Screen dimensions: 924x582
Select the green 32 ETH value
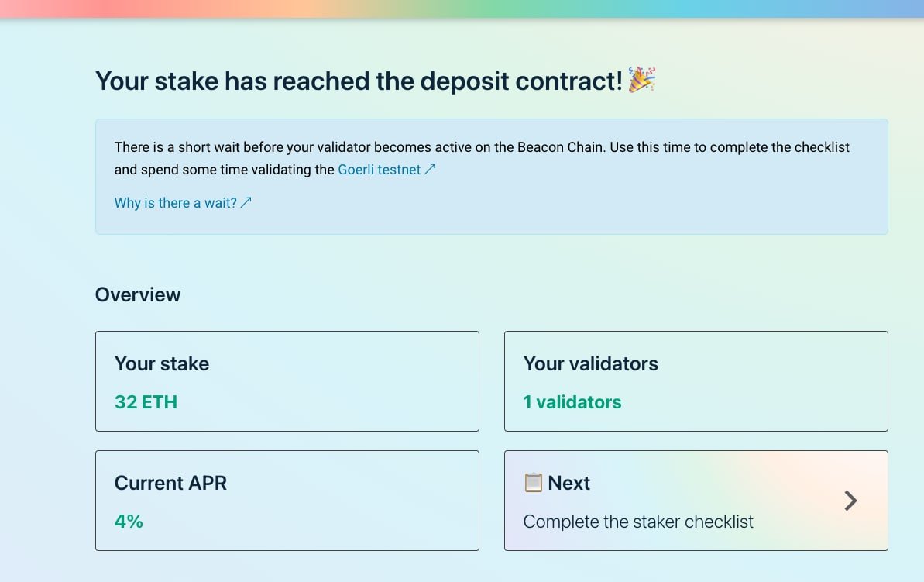point(146,401)
